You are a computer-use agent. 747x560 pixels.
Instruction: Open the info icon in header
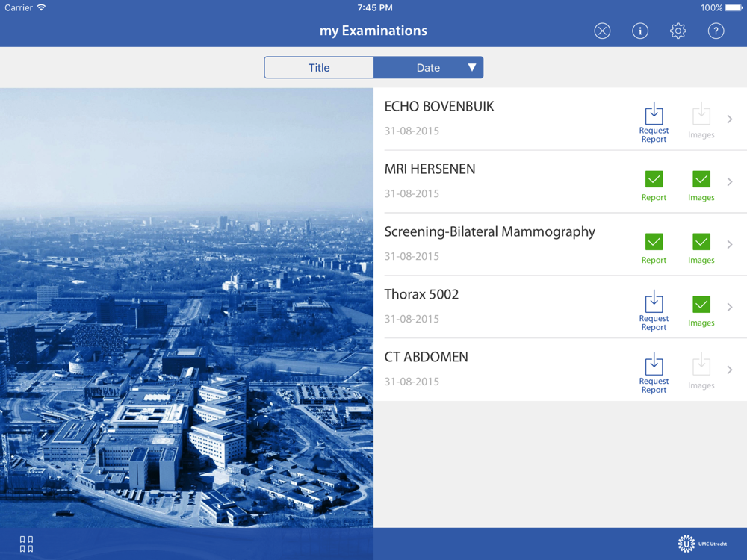click(x=640, y=31)
